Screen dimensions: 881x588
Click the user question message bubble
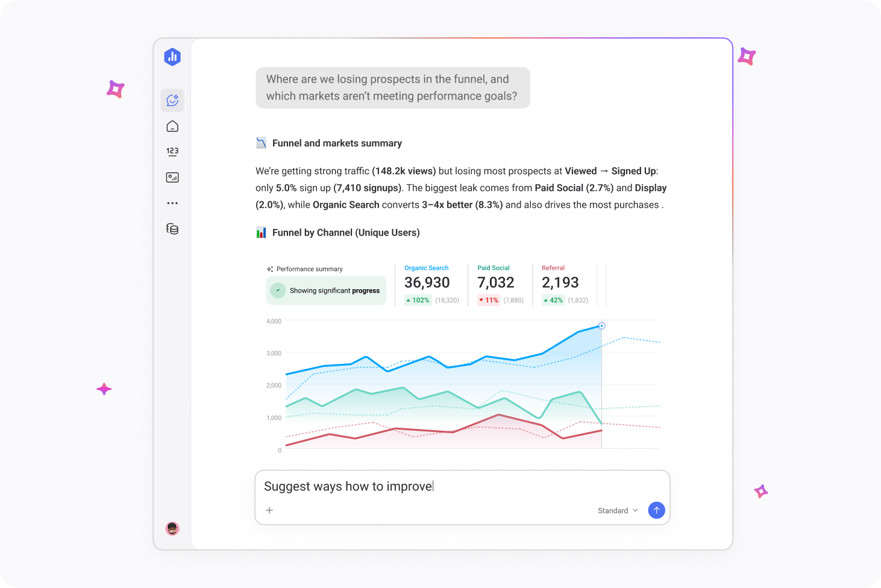tap(393, 88)
